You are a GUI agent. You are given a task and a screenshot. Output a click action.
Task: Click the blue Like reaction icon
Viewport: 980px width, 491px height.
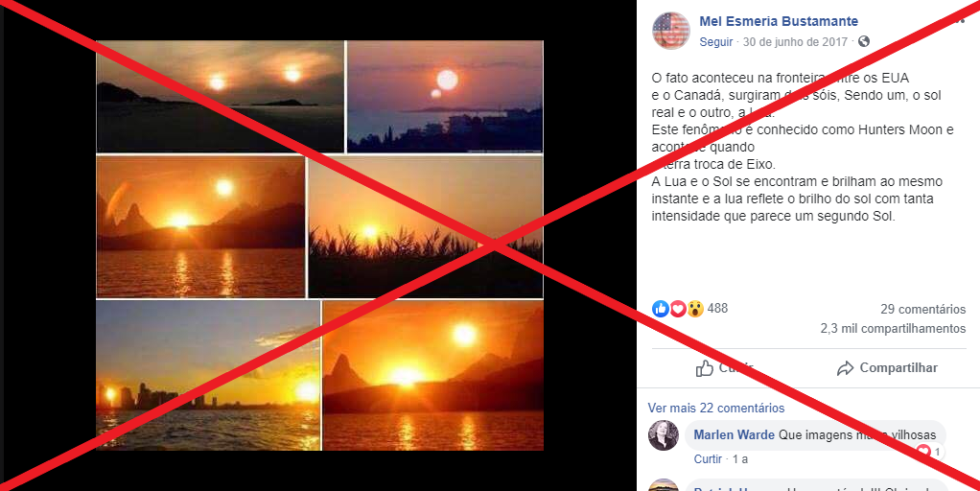[x=660, y=309]
